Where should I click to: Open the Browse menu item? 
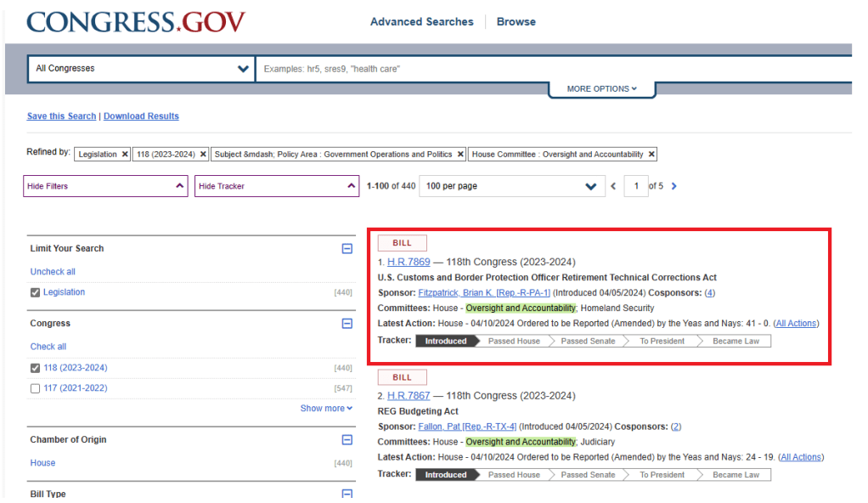(516, 22)
